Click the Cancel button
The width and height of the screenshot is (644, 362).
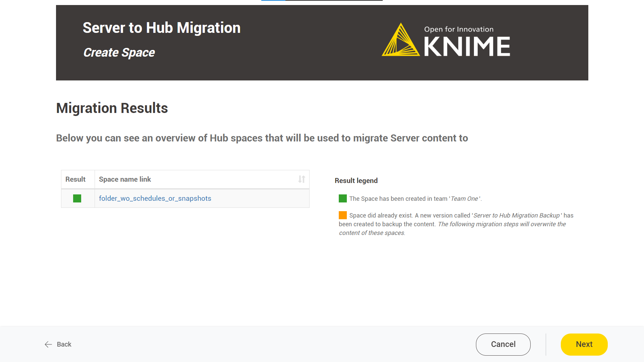click(x=503, y=344)
